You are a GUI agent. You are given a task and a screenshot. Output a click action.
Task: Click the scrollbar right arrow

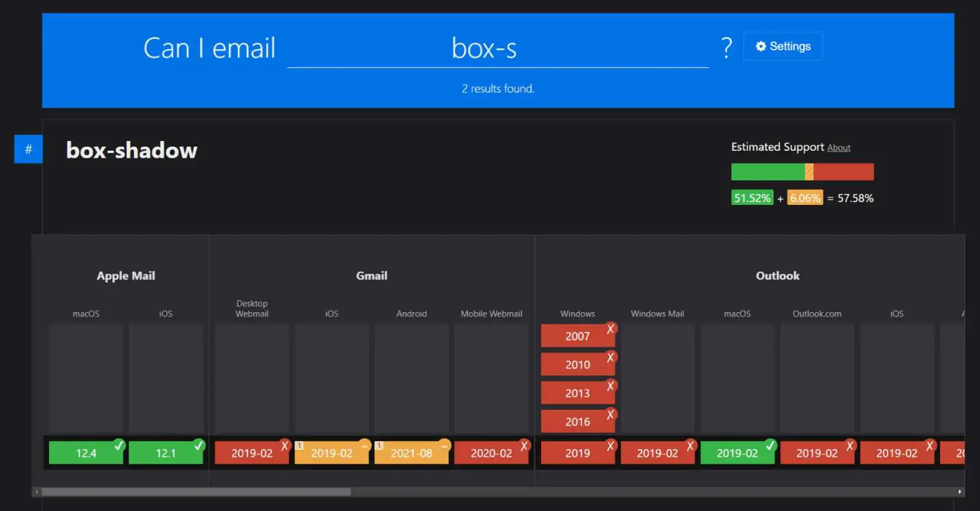coord(960,492)
